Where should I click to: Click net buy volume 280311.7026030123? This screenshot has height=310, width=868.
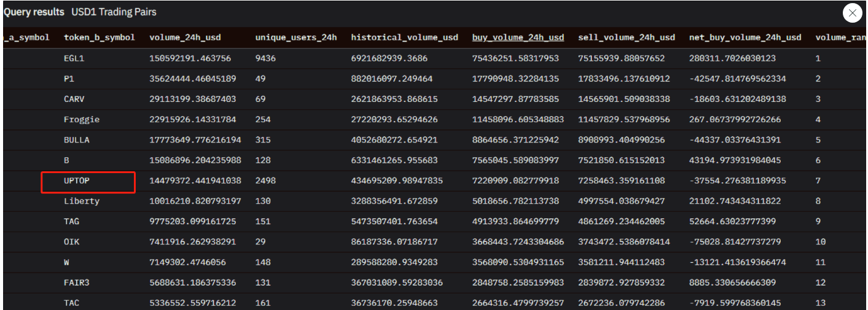[x=732, y=58]
